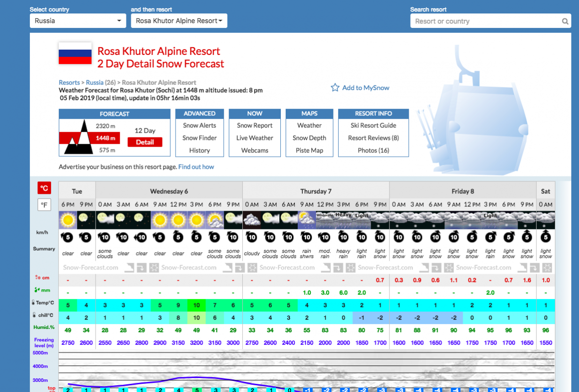This screenshot has width=579, height=392.
Task: Click the Friday 9 PM snow 1.6 value
Action: [527, 280]
